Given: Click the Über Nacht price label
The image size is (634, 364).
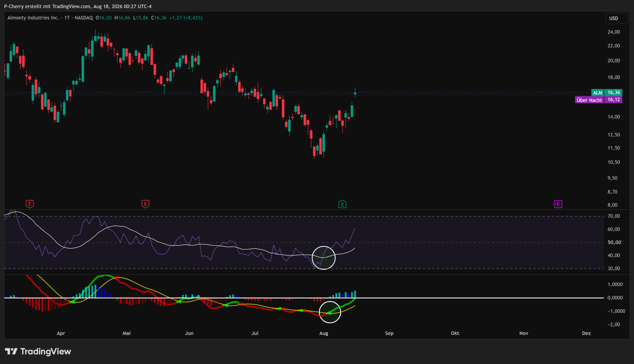Looking at the screenshot, I should (x=598, y=100).
